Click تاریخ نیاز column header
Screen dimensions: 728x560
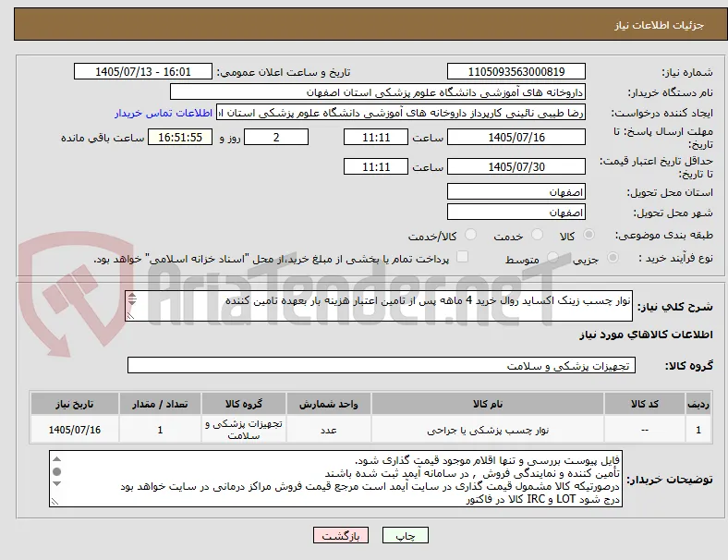pos(75,404)
